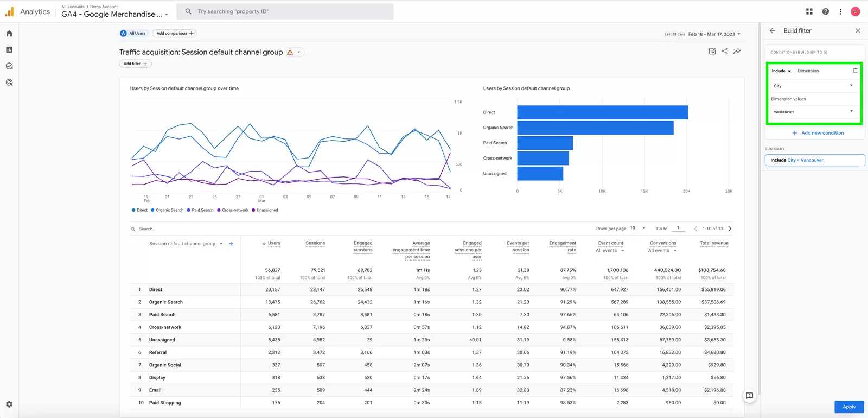Open the Advertising icon in left sidebar
Image resolution: width=868 pixels, height=418 pixels.
click(x=9, y=83)
